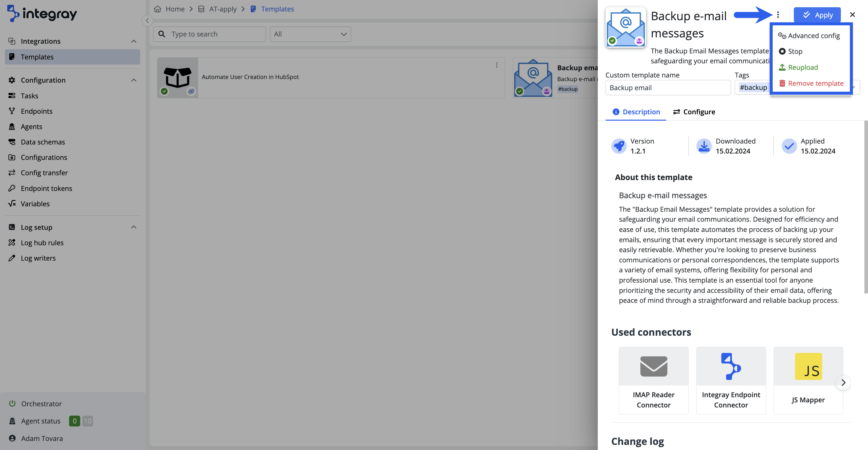Screen dimensions: 868x450
Task: Collapse the Log setup section
Action: click(133, 227)
